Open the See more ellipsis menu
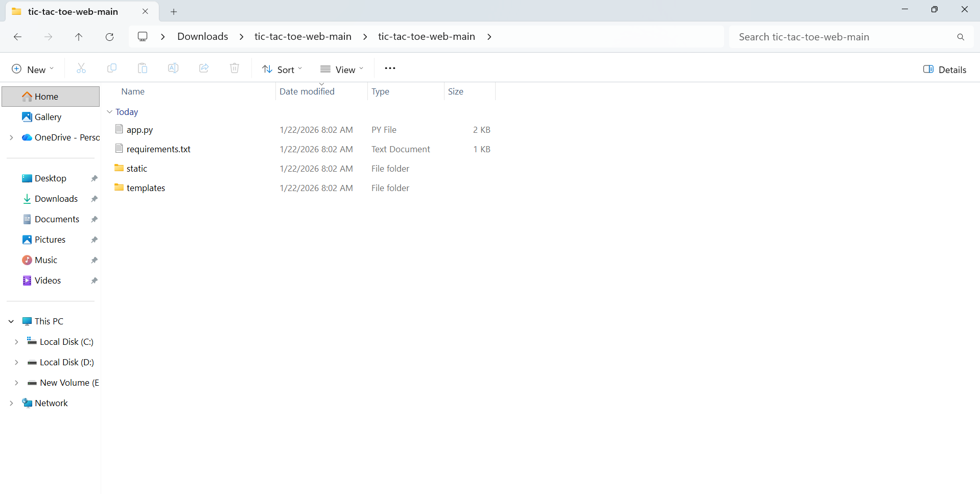This screenshot has height=494, width=980. [390, 68]
